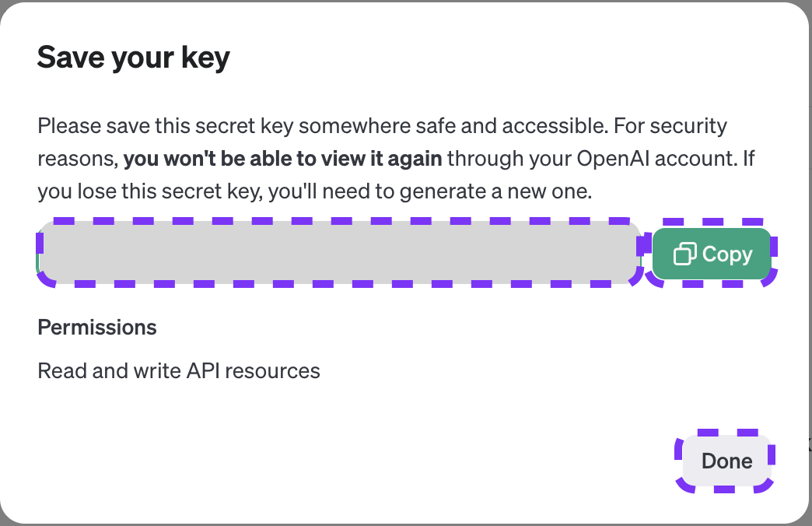Click the Done button
Viewport: 812px width, 526px height.
point(726,461)
